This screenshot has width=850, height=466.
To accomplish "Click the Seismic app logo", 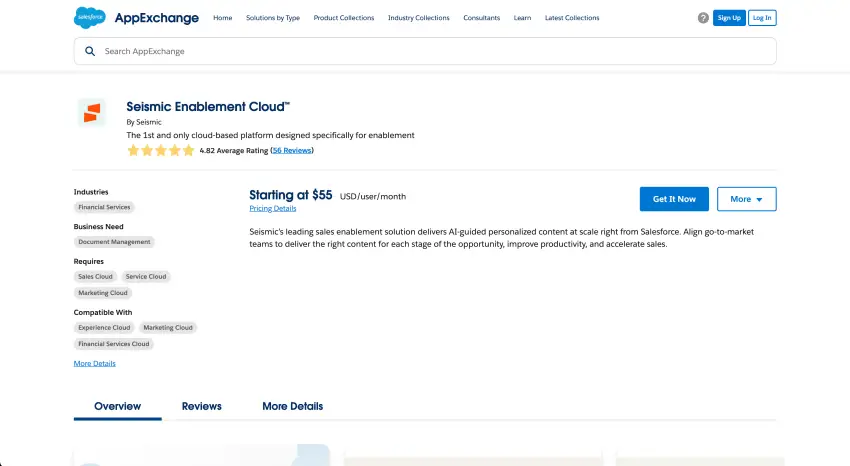I will 91,113.
